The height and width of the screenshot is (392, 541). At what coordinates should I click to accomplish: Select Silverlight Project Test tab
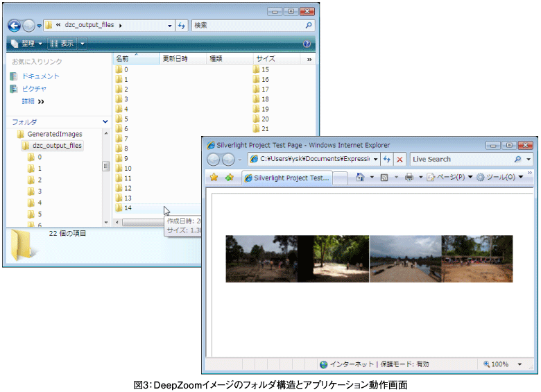coord(287,178)
